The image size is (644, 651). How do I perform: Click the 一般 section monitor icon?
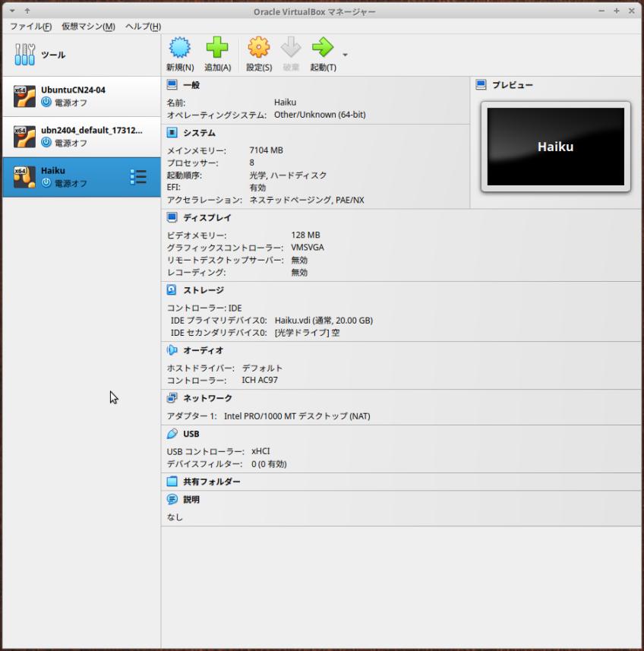click(172, 84)
